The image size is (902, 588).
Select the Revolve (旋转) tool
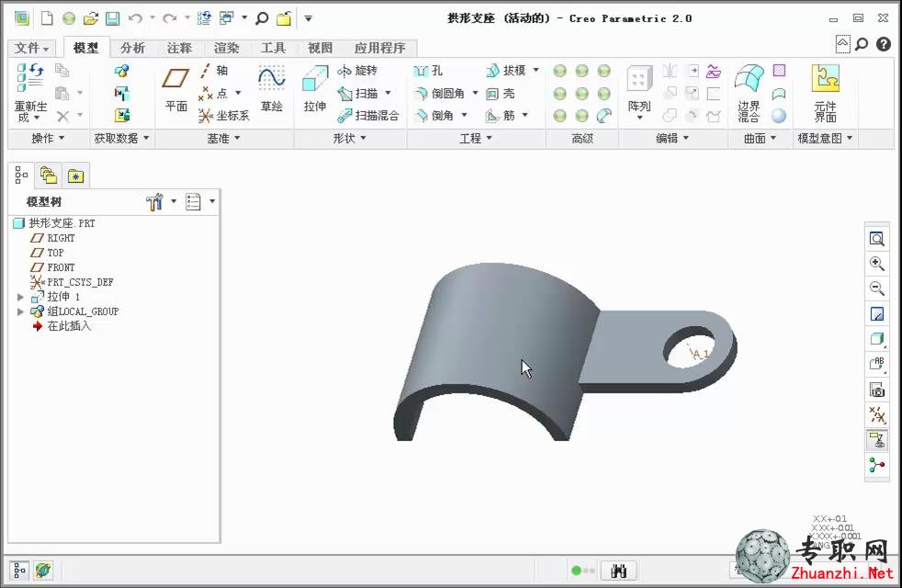[357, 71]
